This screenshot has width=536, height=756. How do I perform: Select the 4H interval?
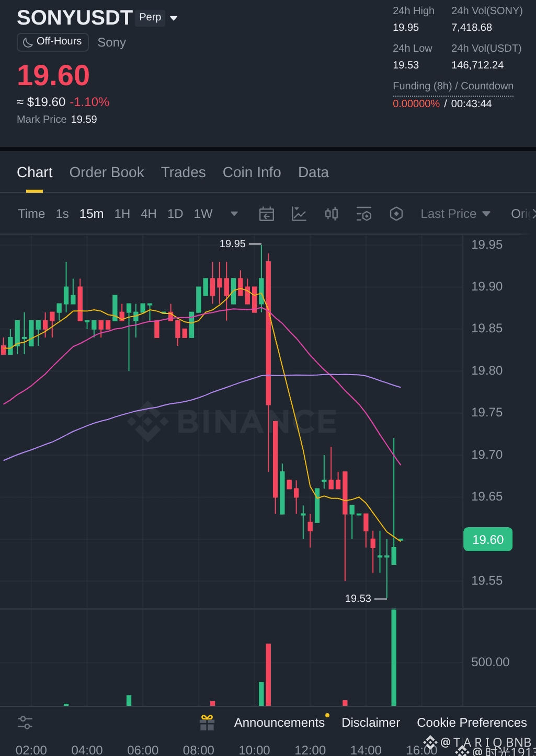coord(149,214)
